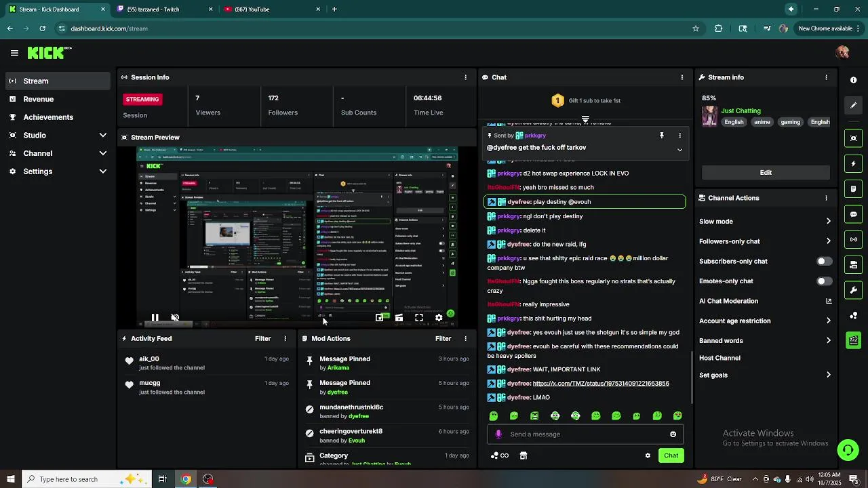Viewport: 868px width, 488px height.
Task: Open picture-in-picture for stream preview
Action: click(x=379, y=317)
